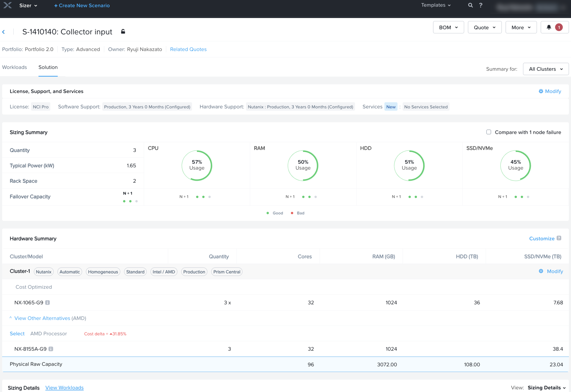571x392 pixels.
Task: Click the red notification badge showing 1
Action: pos(559,27)
